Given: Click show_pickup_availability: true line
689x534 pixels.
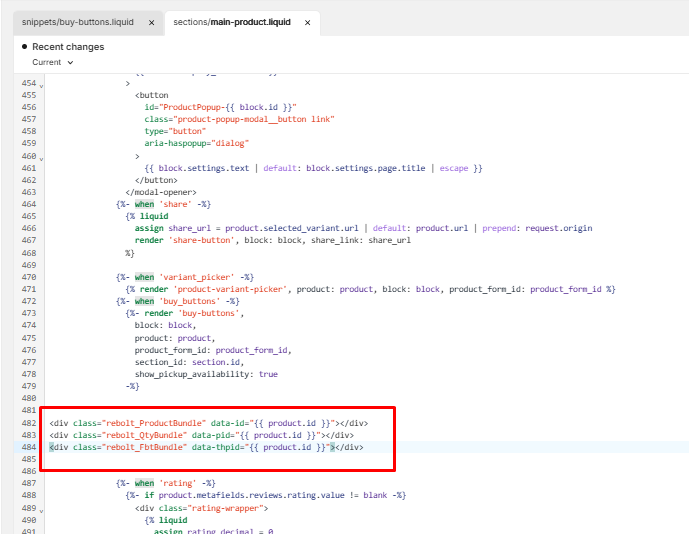Looking at the screenshot, I should [x=206, y=374].
